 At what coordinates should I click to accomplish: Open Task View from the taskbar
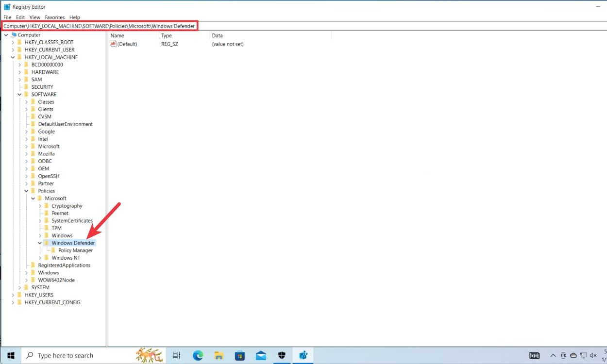[x=176, y=355]
